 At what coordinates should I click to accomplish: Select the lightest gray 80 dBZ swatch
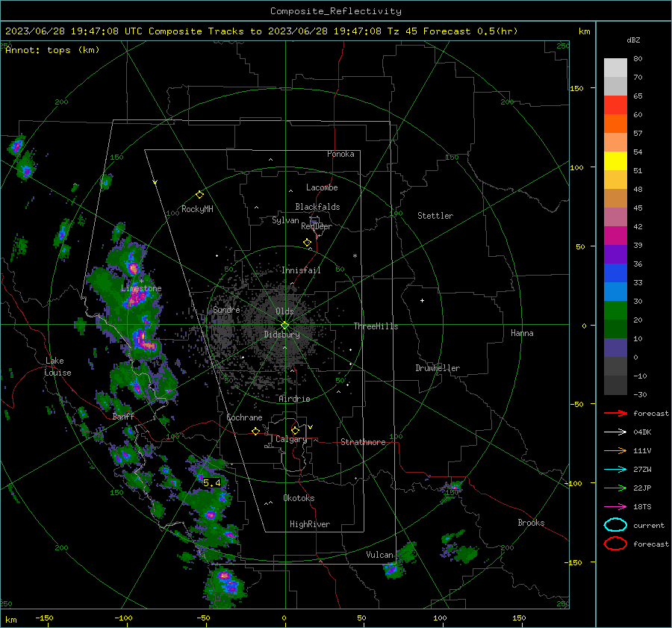click(x=615, y=67)
